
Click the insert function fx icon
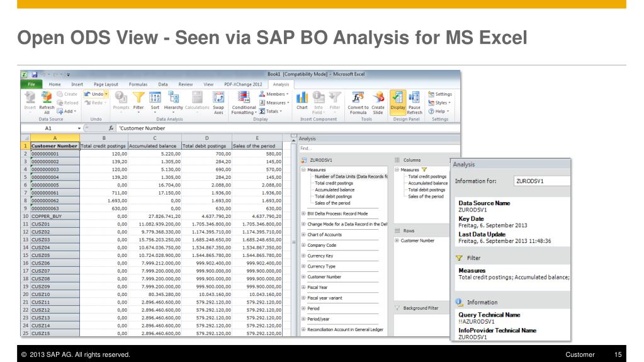[x=111, y=128]
